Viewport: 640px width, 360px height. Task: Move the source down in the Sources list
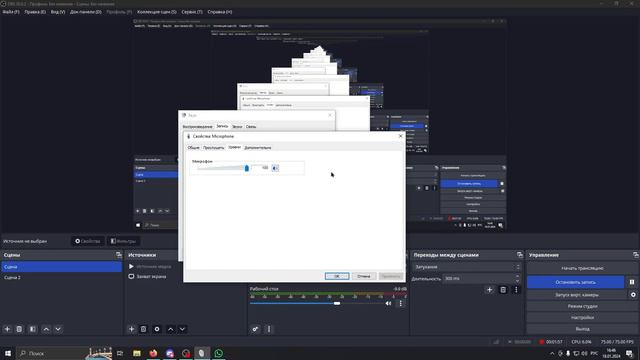182,329
